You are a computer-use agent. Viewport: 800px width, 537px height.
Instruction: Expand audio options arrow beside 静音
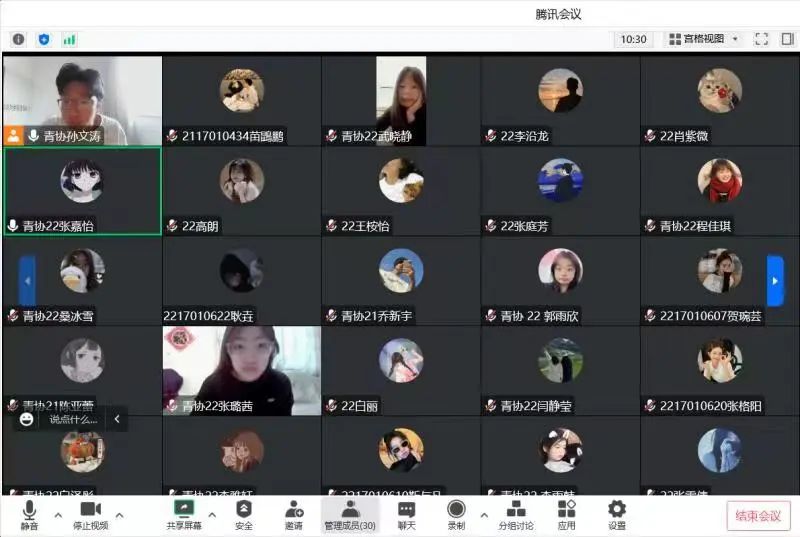coord(57,516)
